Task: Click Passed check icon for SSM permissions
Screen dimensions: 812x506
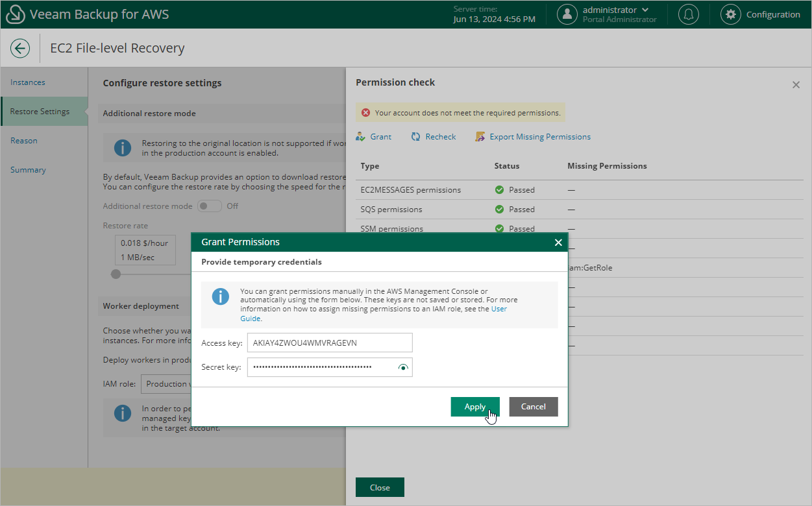Action: [x=499, y=228]
